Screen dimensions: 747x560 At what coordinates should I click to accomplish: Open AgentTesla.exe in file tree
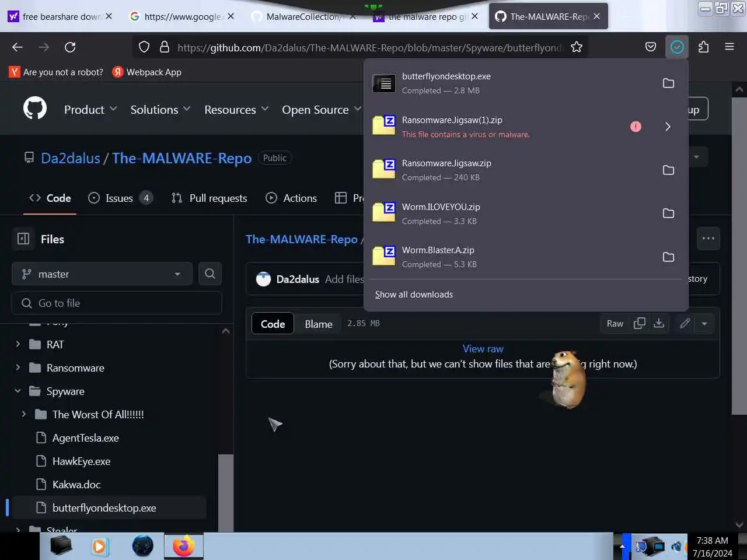coord(85,437)
